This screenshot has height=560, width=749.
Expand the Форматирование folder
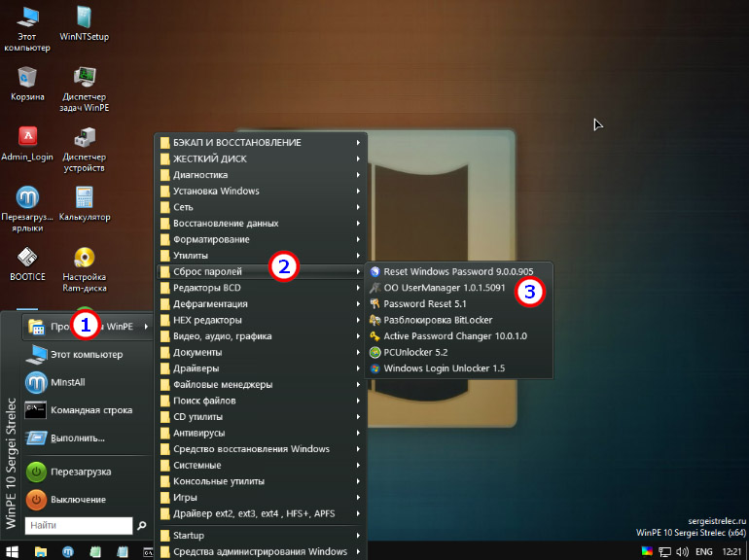tap(262, 239)
